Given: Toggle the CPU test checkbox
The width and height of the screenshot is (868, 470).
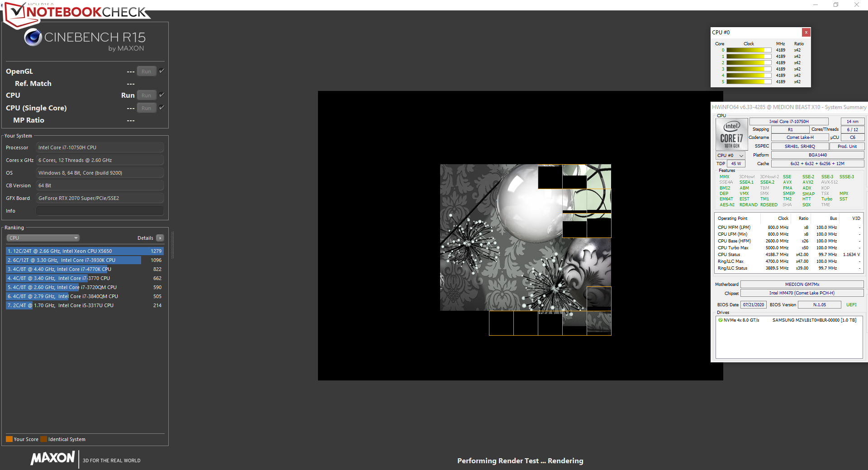Looking at the screenshot, I should point(161,95).
